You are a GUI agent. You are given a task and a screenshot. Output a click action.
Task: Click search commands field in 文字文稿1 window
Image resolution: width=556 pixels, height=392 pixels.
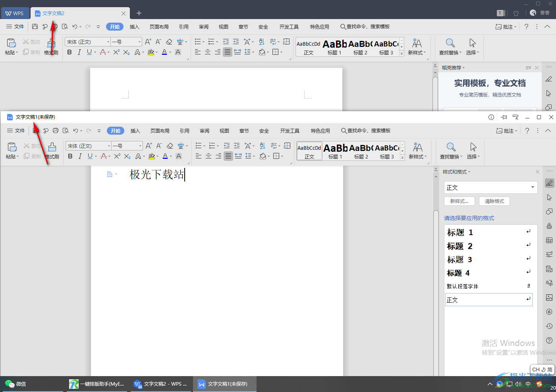point(366,131)
